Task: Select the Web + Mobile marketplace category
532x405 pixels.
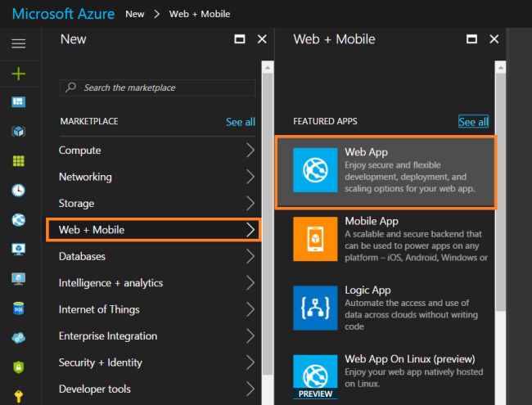Action: [x=154, y=230]
